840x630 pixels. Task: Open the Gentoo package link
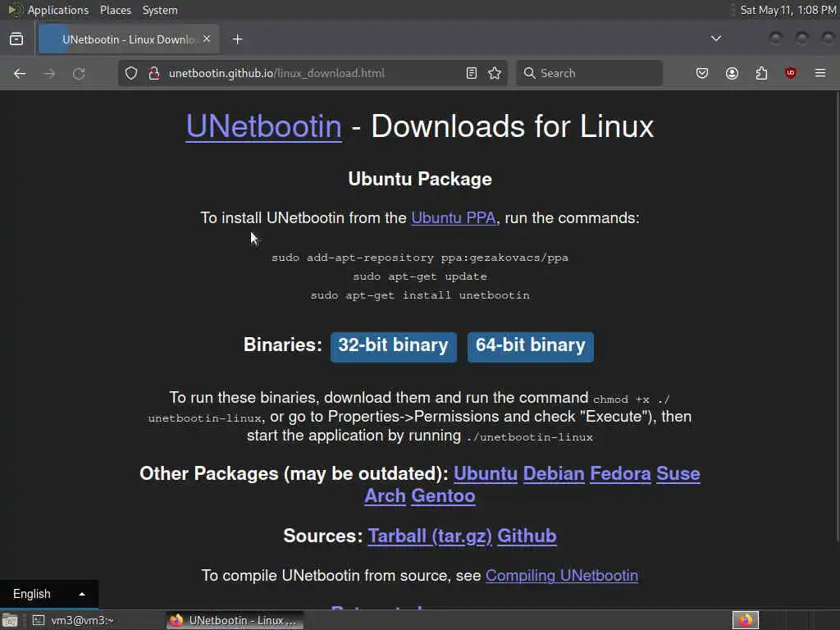(x=443, y=496)
